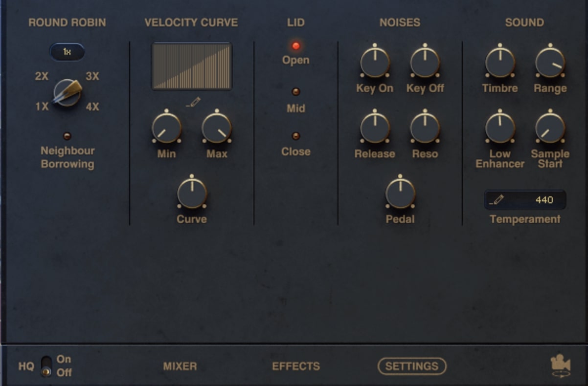Click the VELOCITY CURVE section heading
The width and height of the screenshot is (588, 386).
tap(191, 22)
